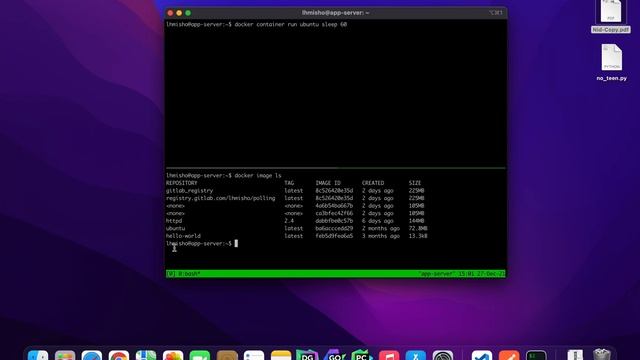Minimize the terminal window with yellow button
The image size is (640, 360).
point(179,13)
